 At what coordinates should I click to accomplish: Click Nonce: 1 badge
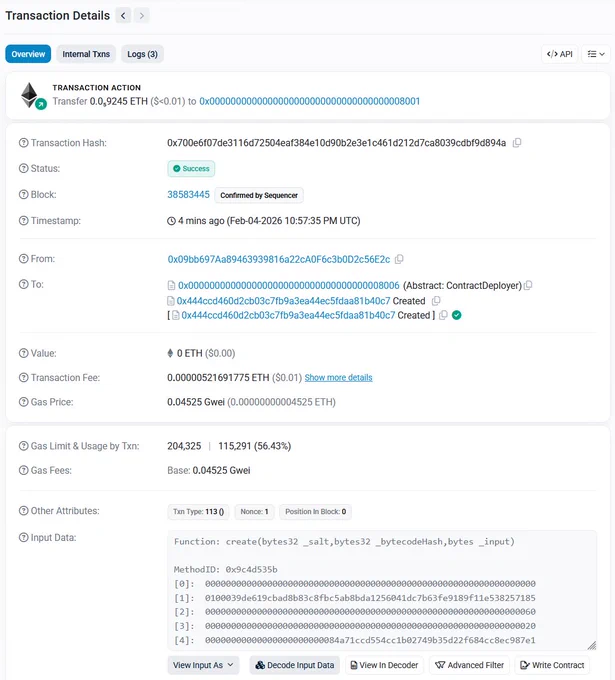click(x=254, y=512)
